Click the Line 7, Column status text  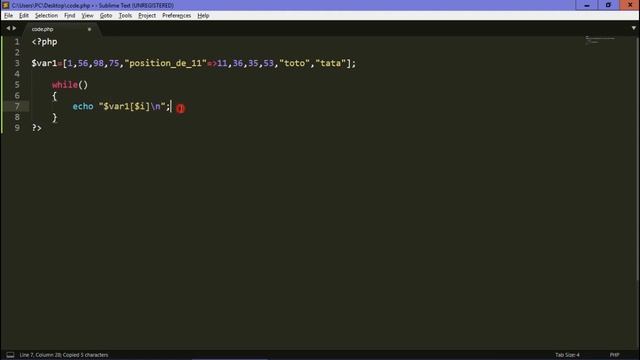click(x=64, y=355)
